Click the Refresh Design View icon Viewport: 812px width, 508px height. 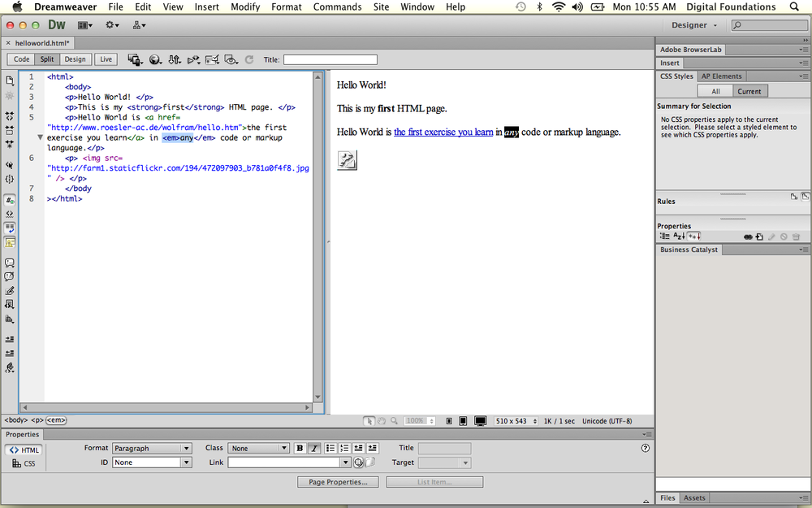(248, 59)
